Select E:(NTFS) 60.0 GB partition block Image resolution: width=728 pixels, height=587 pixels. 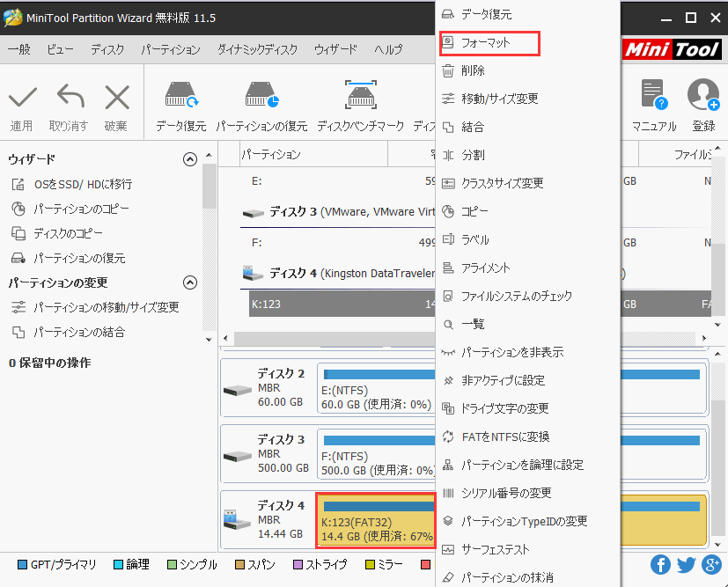(376, 388)
